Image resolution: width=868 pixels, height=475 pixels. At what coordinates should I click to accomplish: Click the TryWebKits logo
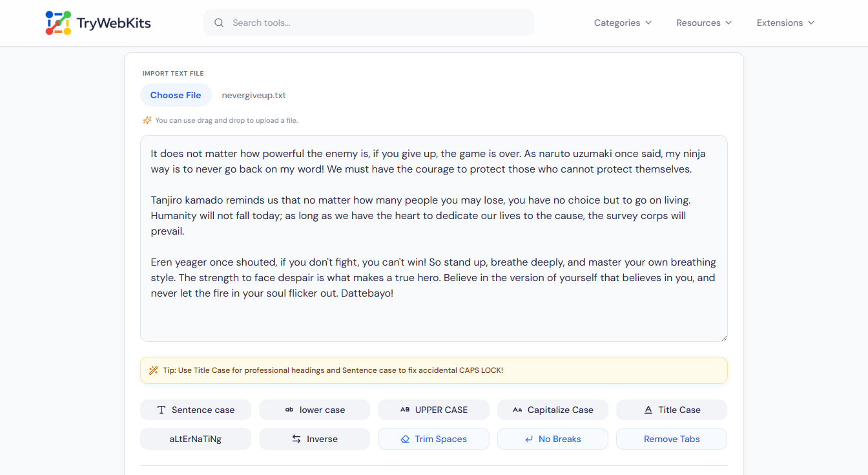pyautogui.click(x=98, y=22)
